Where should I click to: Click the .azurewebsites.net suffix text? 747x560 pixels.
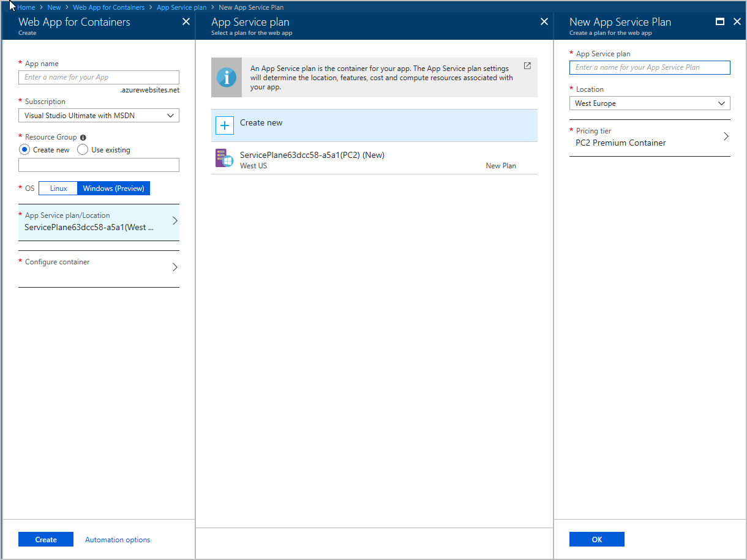pos(149,90)
